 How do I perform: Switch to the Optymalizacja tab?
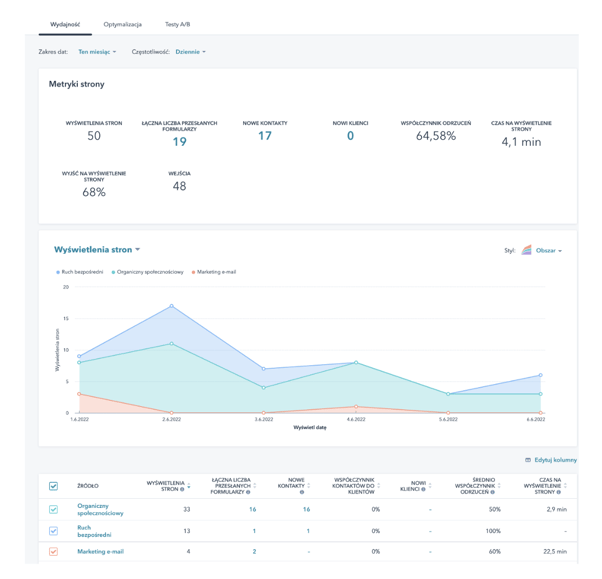[122, 25]
